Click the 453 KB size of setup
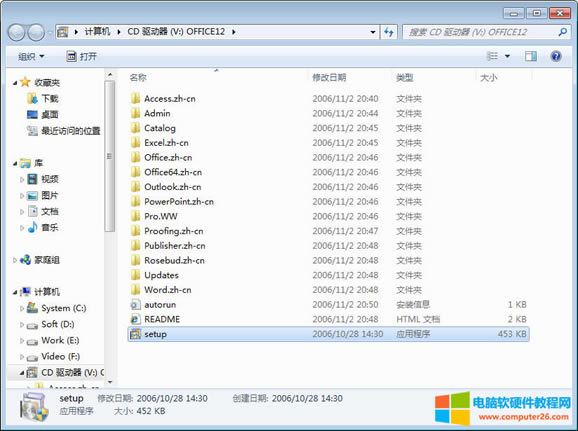Image resolution: width=578 pixels, height=431 pixels. point(512,334)
